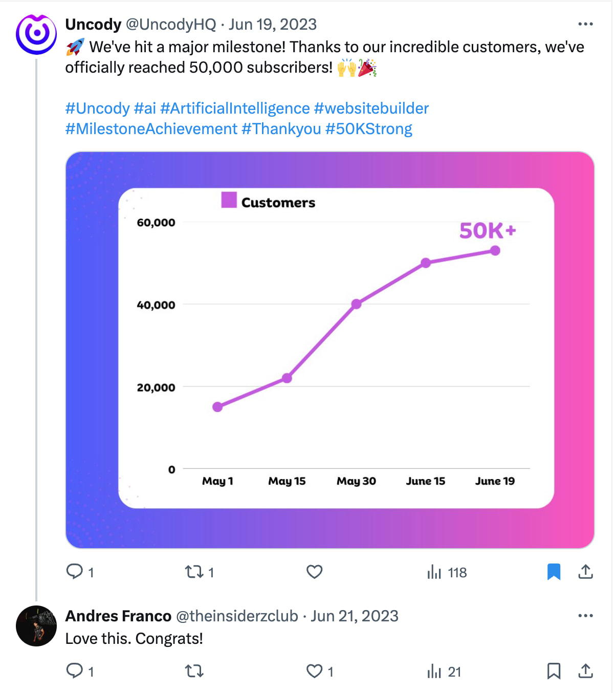
Task: Reply to the Uncody tweet
Action: tap(75, 571)
